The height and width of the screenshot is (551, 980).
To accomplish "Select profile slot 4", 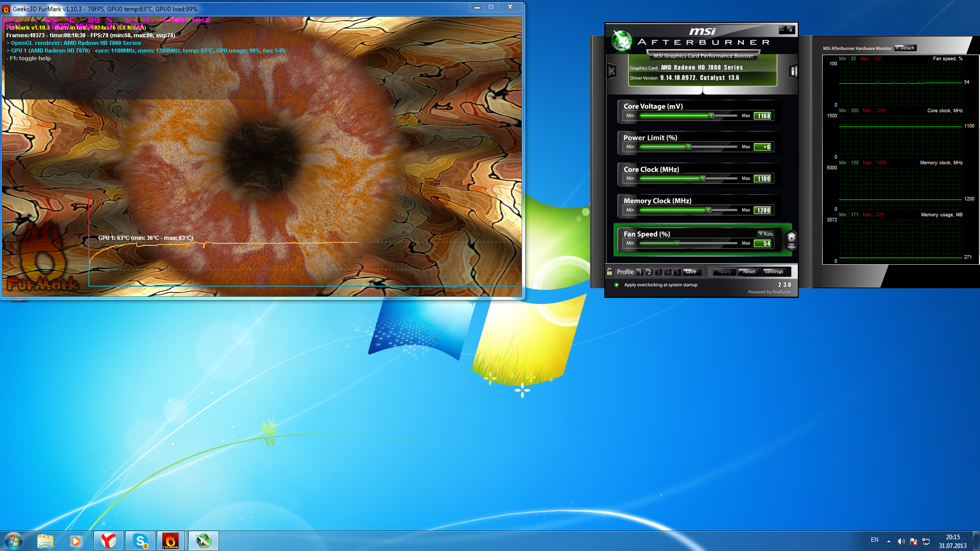I will (x=668, y=272).
